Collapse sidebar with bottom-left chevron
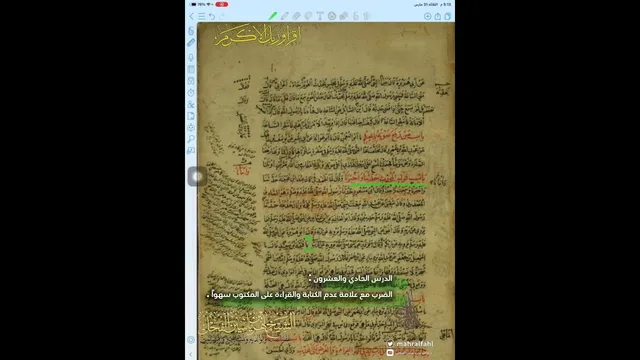 [191, 354]
